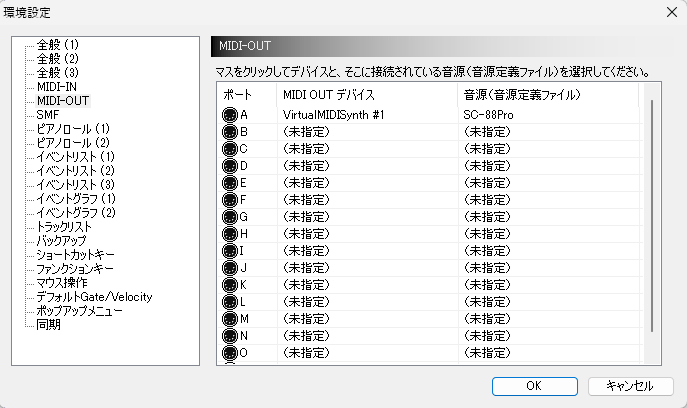
Task: Click the MIDI port icon for port M
Action: (x=230, y=319)
